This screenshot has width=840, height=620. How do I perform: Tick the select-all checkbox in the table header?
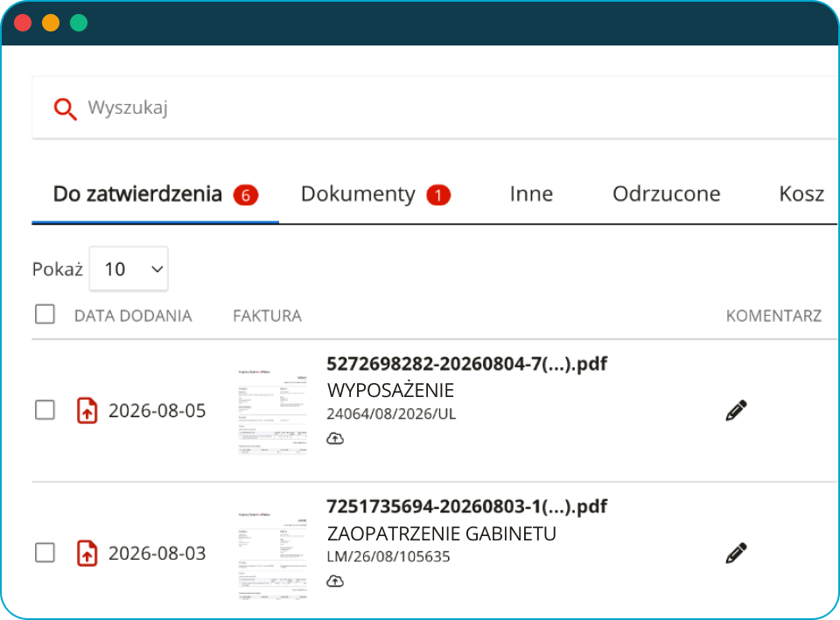(x=45, y=314)
